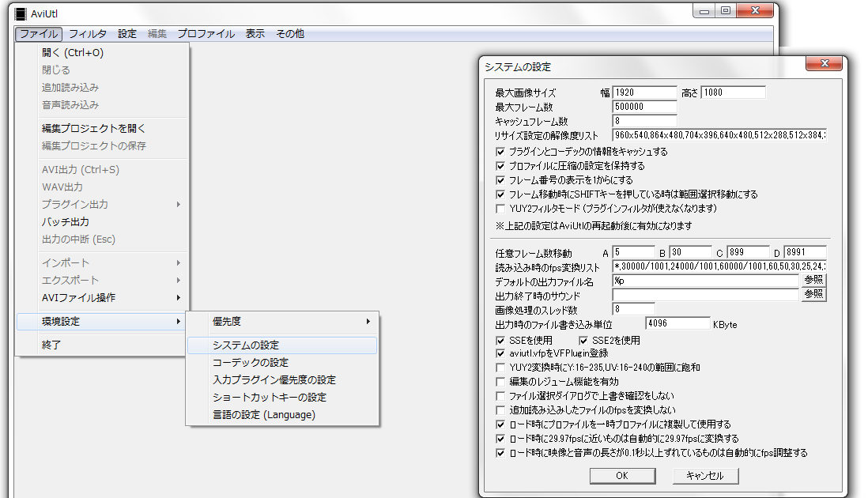The image size is (868, 498).
Task: Close the システムの設定 dialog
Action: (824, 63)
